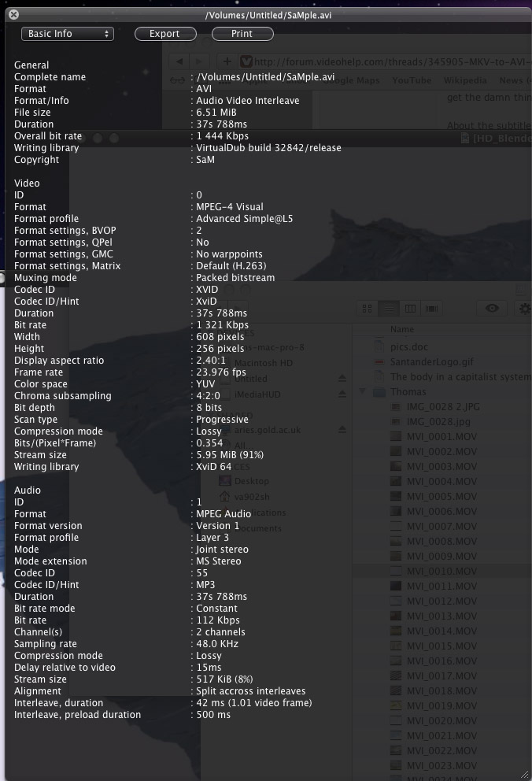Click the 'Audio' section heading

point(28,490)
